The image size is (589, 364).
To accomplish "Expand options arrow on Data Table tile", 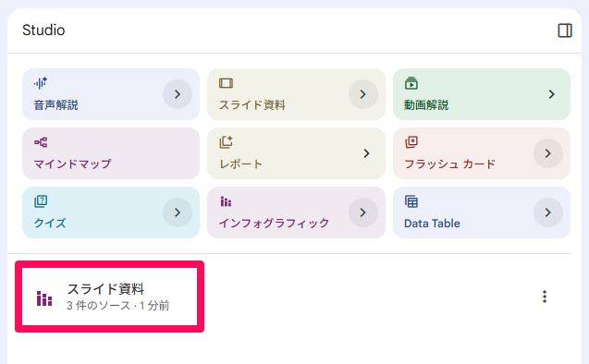I will (548, 212).
